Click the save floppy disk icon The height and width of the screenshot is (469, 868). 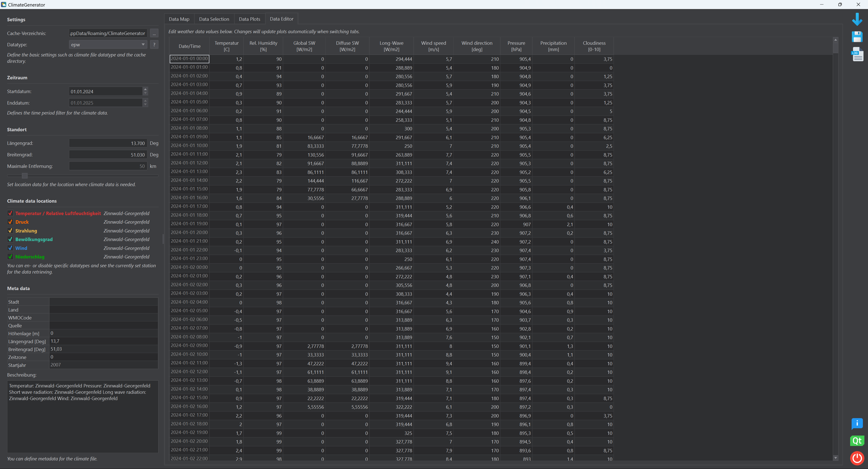pyautogui.click(x=857, y=37)
